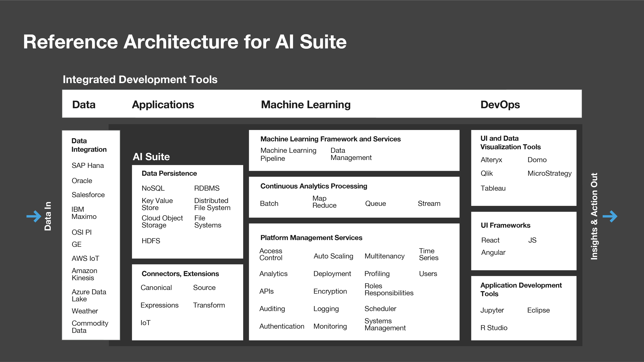644x362 pixels.
Task: Click Tableau in visualization tools
Action: [x=493, y=188]
